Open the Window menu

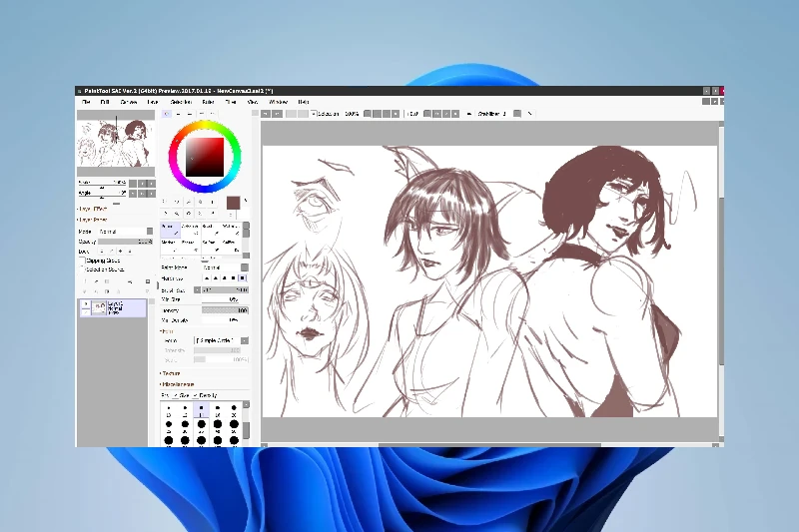(278, 102)
